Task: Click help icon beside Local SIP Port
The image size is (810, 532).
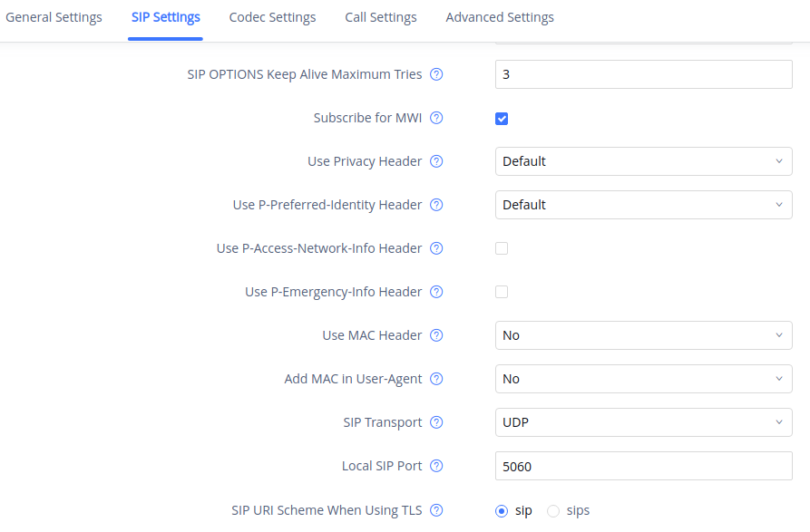Action: [x=436, y=466]
